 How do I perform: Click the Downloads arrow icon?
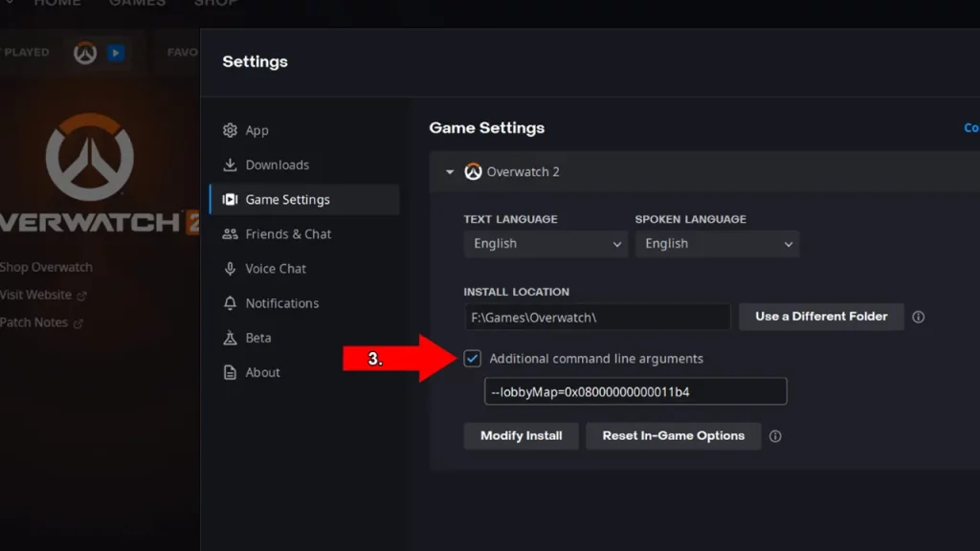230,165
